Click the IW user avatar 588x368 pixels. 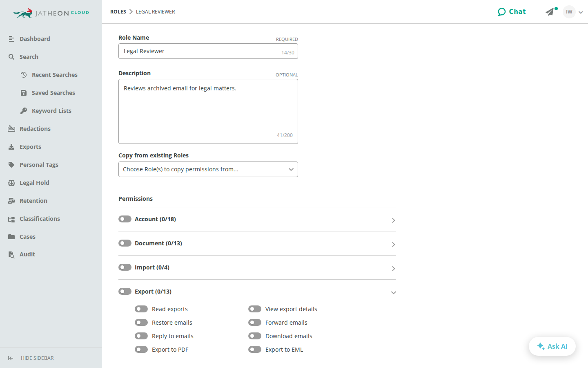coord(569,12)
